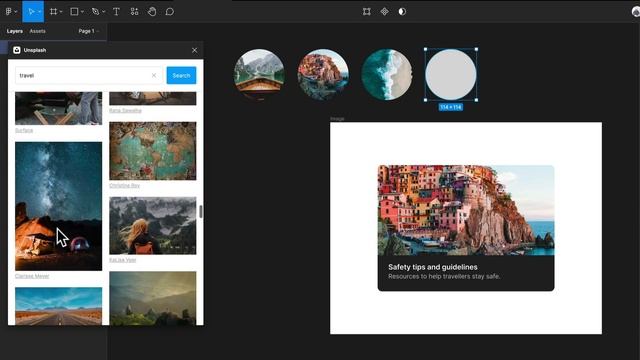
Task: Clear the travel search text
Action: click(x=154, y=76)
